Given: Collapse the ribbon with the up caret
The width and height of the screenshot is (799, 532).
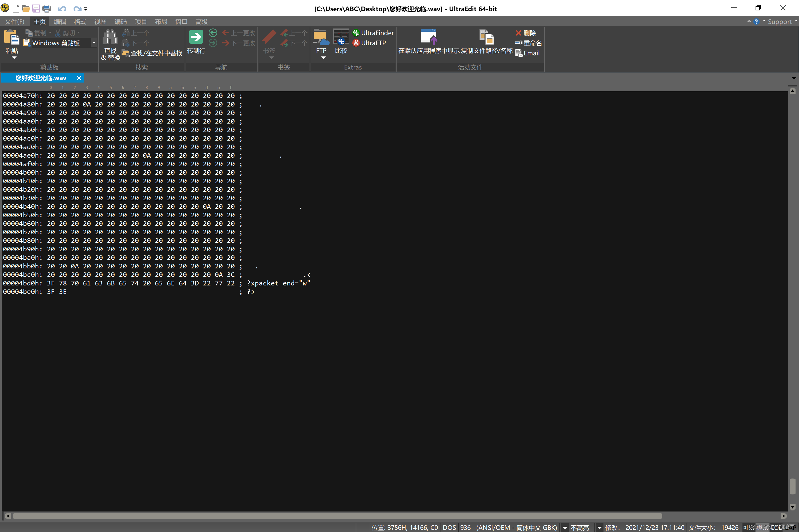Looking at the screenshot, I should tap(749, 21).
